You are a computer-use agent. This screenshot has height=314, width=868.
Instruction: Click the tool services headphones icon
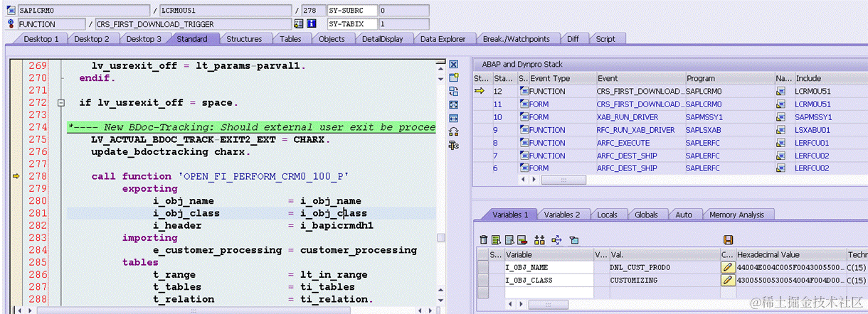(x=454, y=131)
